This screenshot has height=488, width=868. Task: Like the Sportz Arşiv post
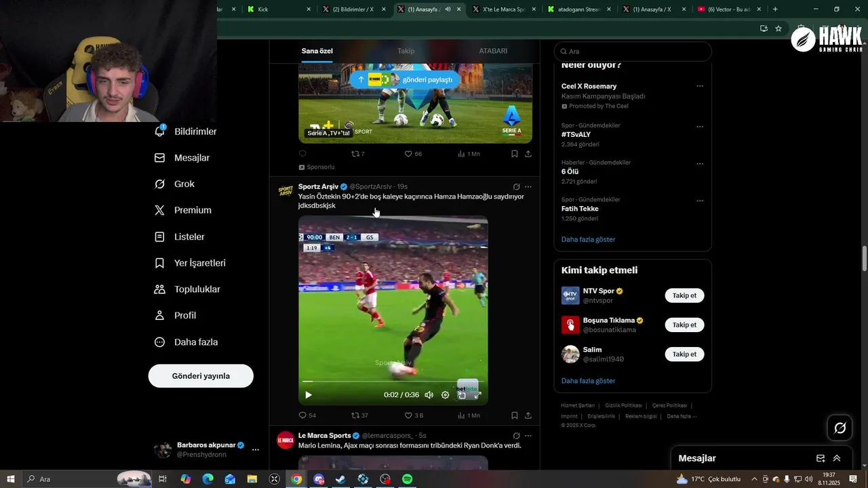click(414, 415)
